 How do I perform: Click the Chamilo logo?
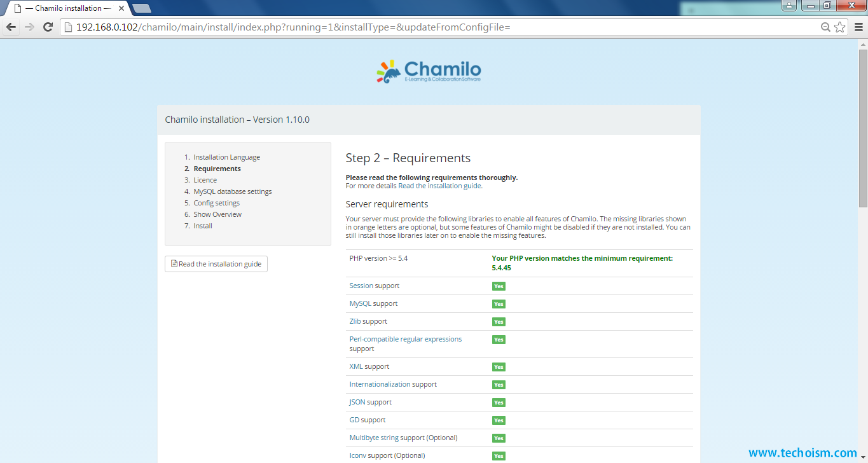[x=429, y=71]
